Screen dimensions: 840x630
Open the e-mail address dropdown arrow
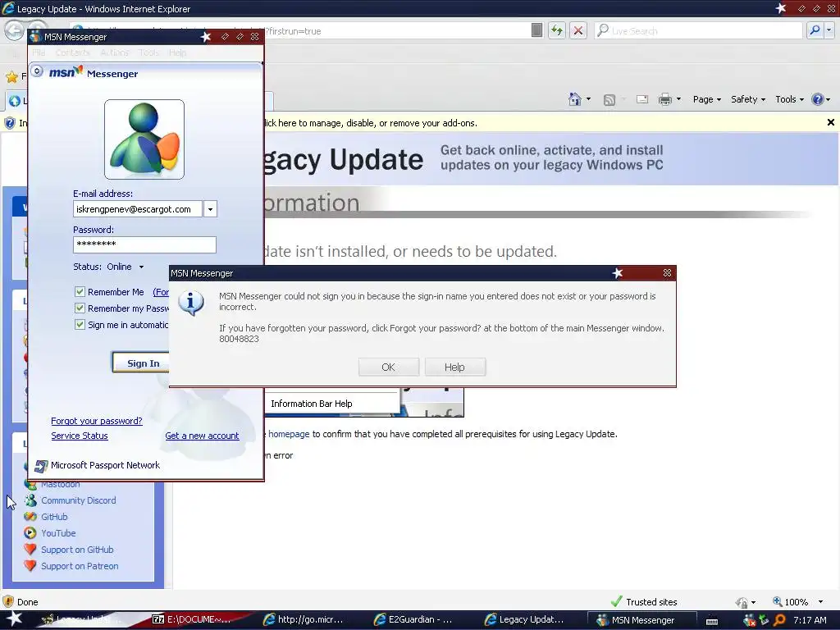click(x=211, y=209)
